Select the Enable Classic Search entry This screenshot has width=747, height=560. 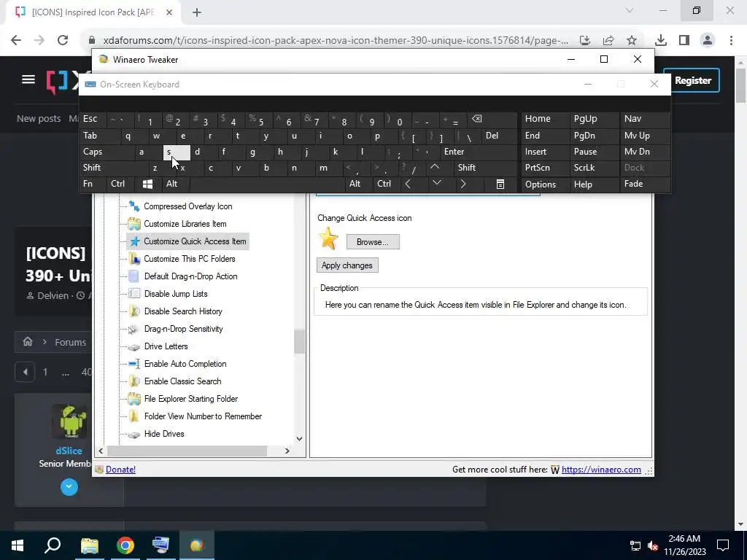[183, 381]
